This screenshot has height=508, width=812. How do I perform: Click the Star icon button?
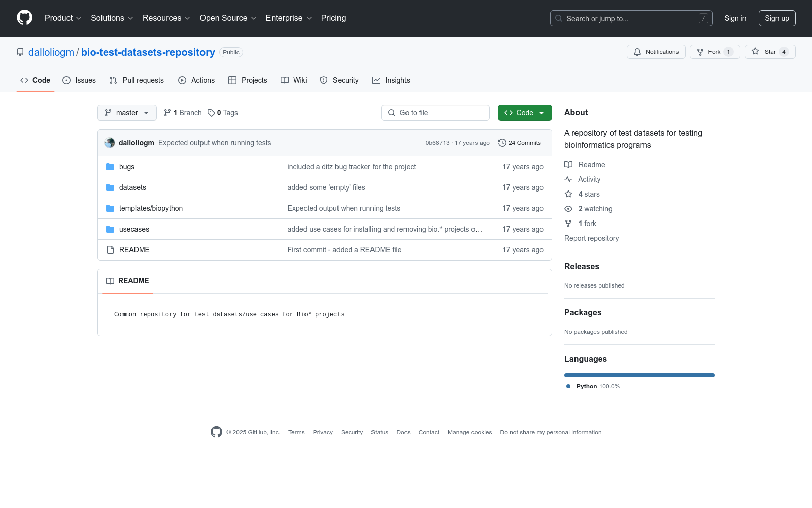(x=755, y=52)
